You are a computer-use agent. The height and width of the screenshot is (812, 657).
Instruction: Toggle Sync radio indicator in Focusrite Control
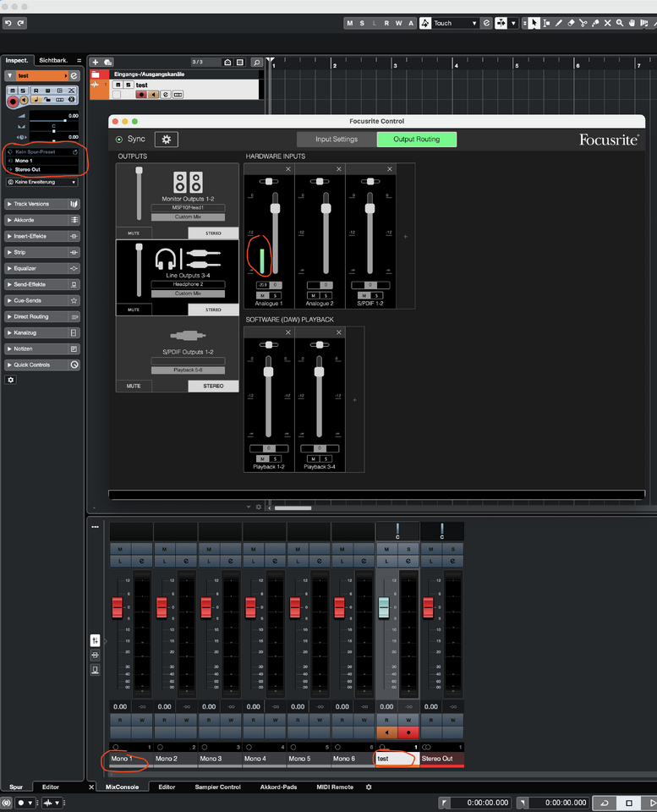pyautogui.click(x=119, y=140)
